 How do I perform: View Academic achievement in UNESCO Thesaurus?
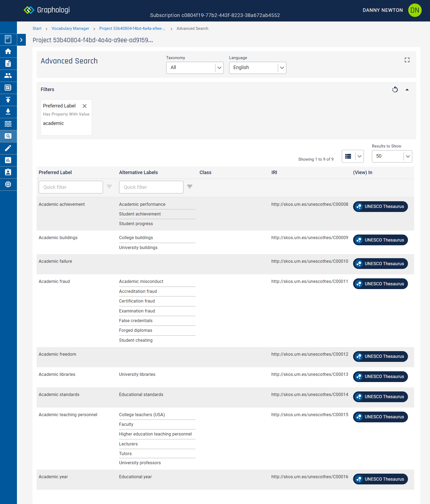coord(380,207)
